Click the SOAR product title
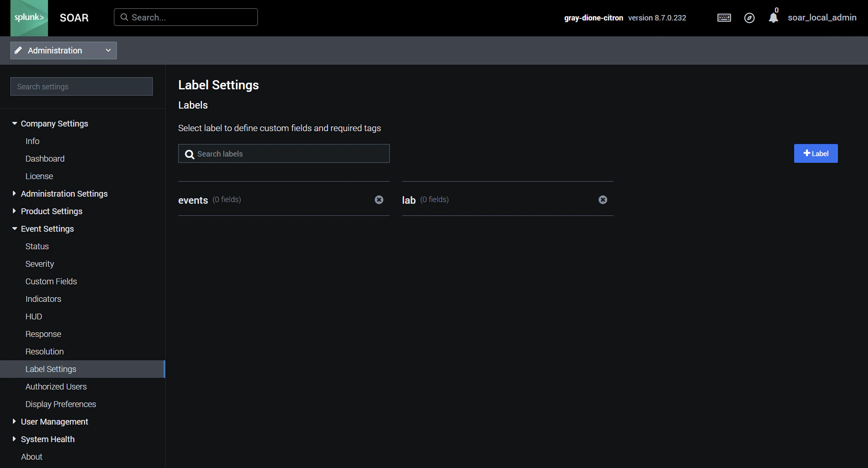Viewport: 868px width, 468px height. (x=74, y=18)
